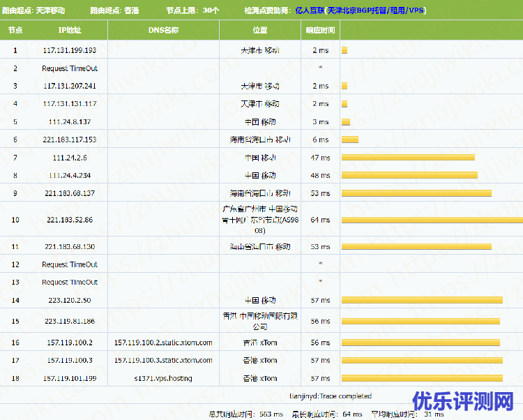Select IP address 117.131.199.193

click(70, 50)
